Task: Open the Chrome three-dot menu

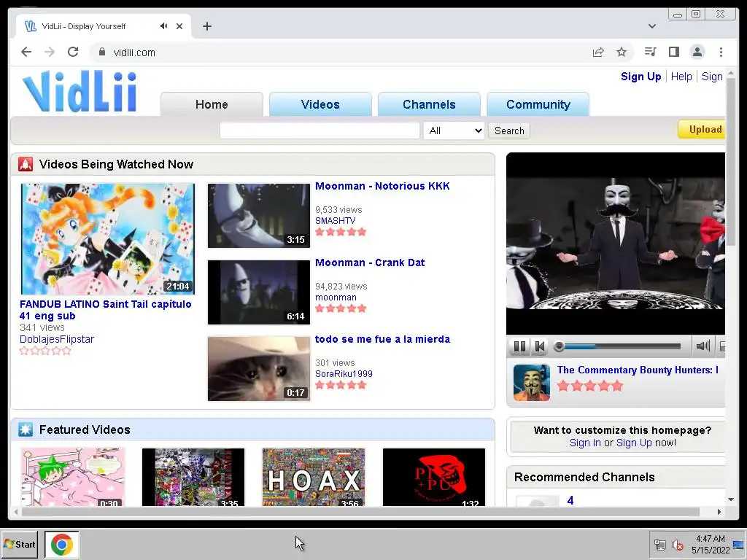Action: [x=721, y=52]
